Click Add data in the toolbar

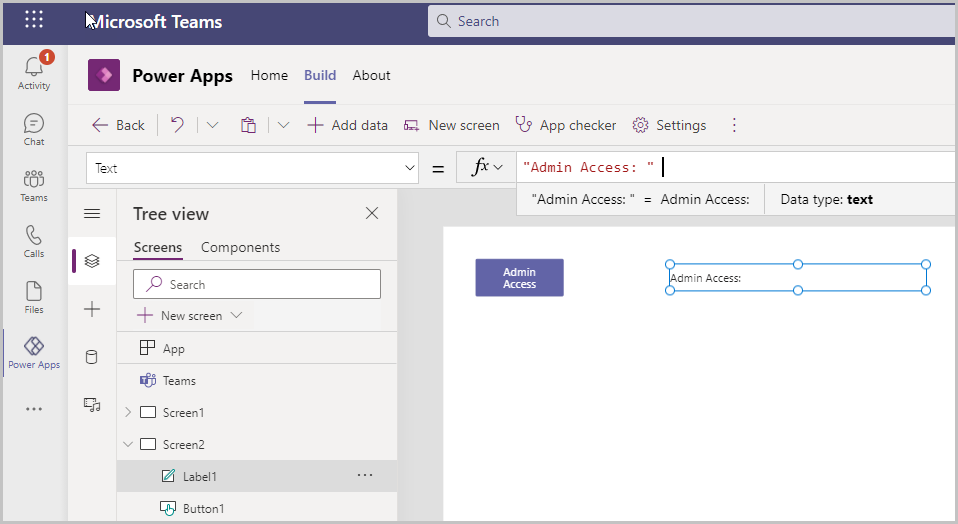347,125
